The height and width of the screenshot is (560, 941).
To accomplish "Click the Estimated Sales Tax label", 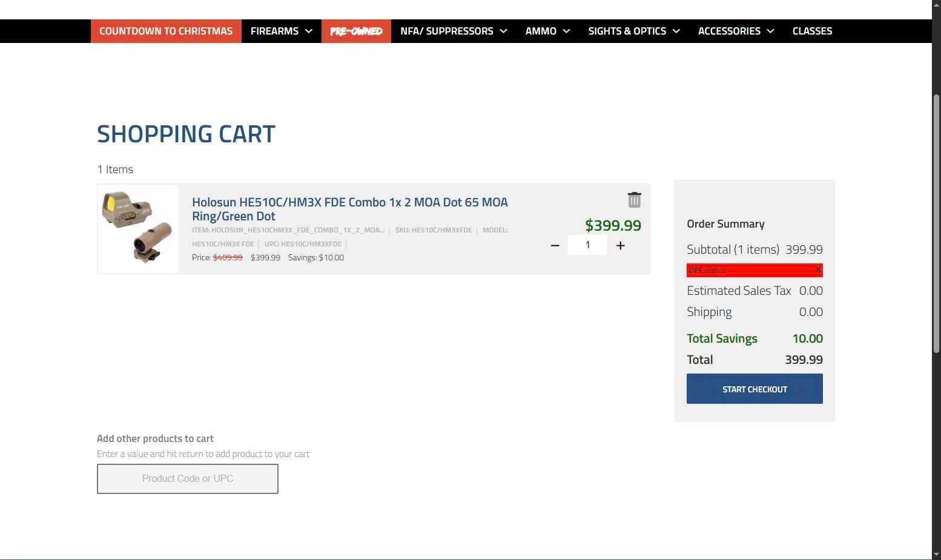I will (739, 291).
